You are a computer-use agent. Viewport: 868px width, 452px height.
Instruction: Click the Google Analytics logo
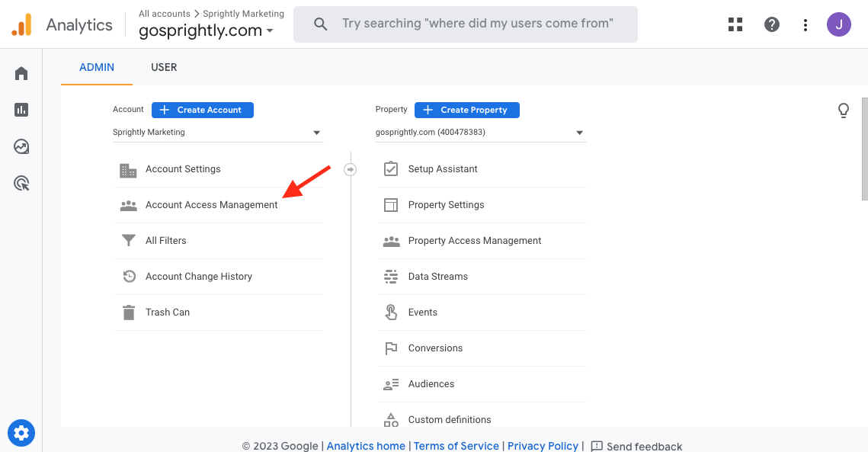point(21,25)
